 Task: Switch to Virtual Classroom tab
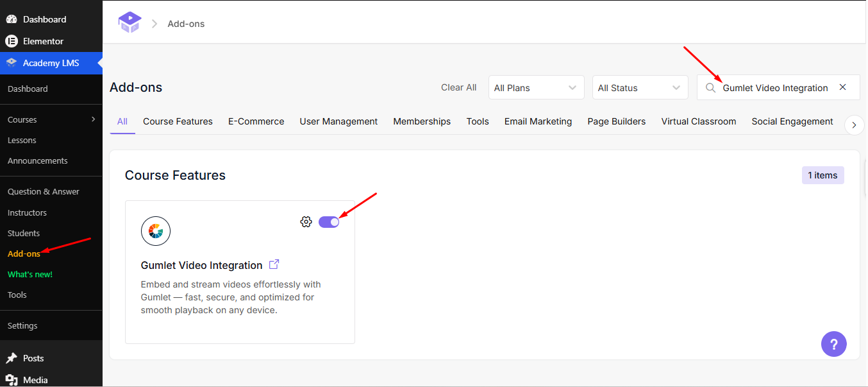coord(699,121)
